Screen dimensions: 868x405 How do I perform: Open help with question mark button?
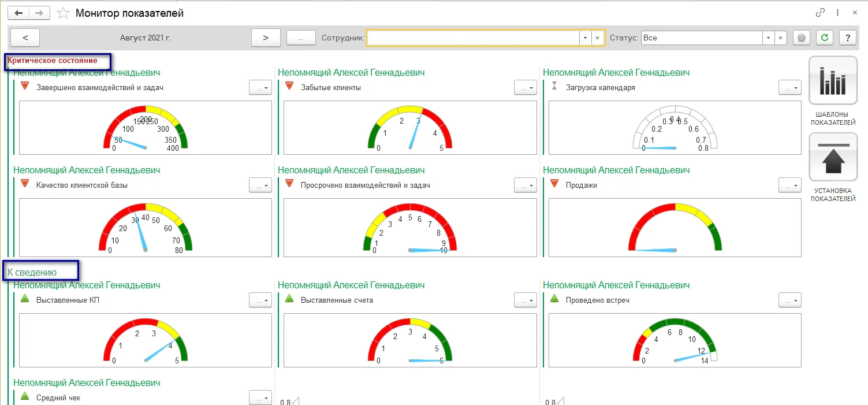847,38
